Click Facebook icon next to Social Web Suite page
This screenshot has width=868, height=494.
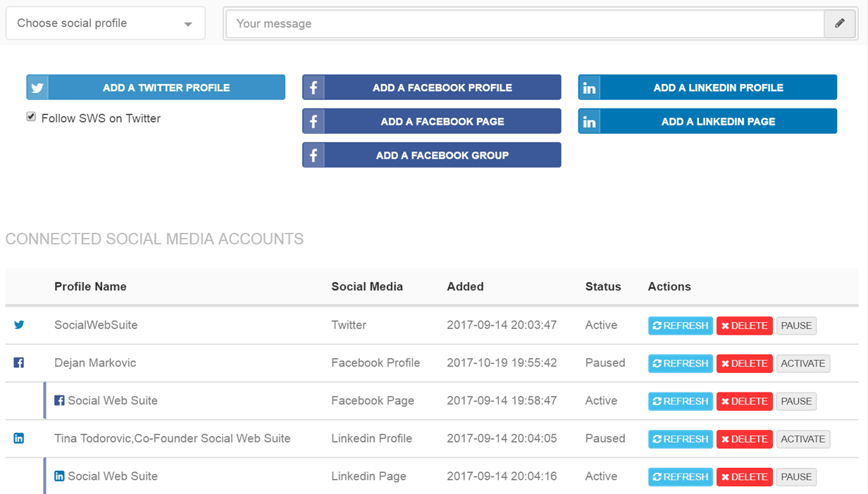pyautogui.click(x=59, y=400)
